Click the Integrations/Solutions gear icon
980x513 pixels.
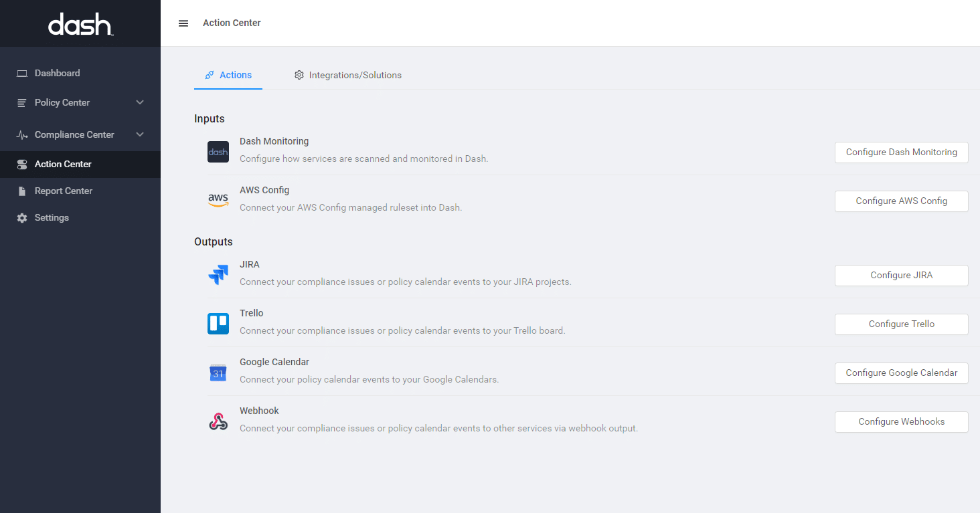(x=299, y=75)
